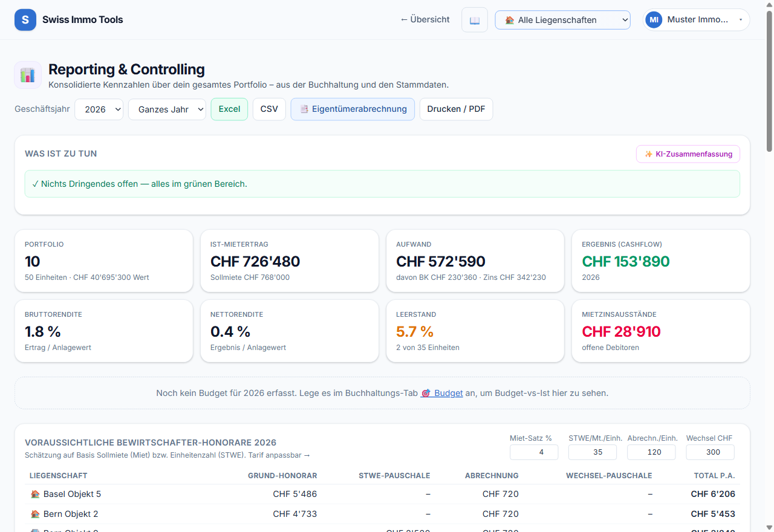Open the Geschäftsjahr 2026 dropdown
Image resolution: width=774 pixels, height=532 pixels.
coord(99,109)
